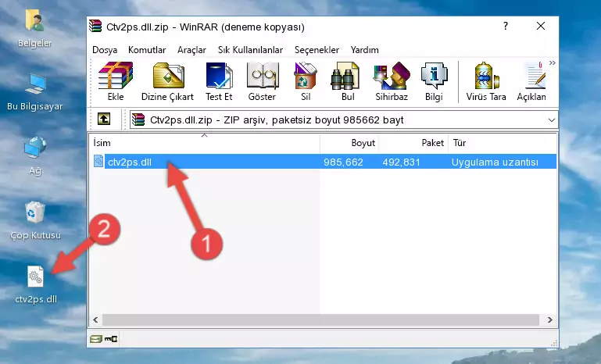Sort files by Paket column

click(x=413, y=142)
